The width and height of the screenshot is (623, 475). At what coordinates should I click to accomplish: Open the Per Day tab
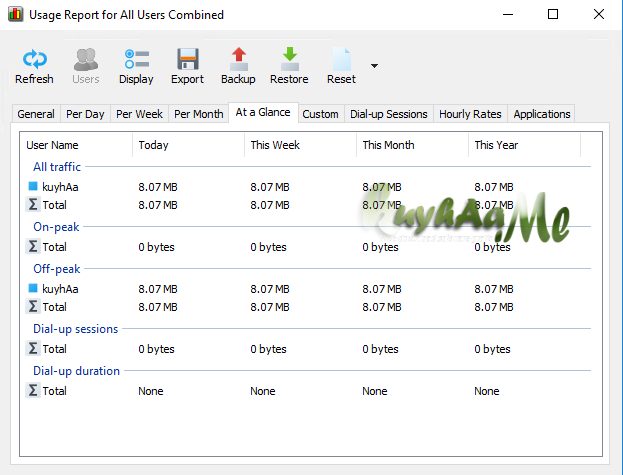(x=85, y=114)
